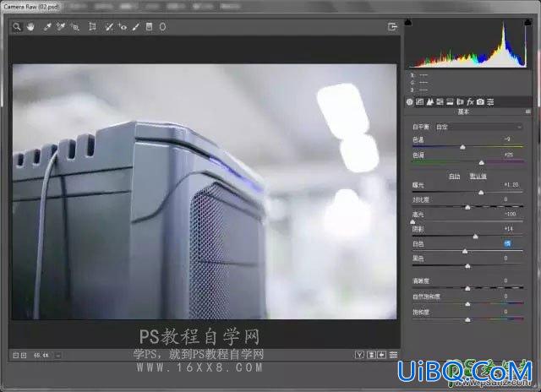
Task: Click the exposure (曝光) slider handle
Action: pyautogui.click(x=481, y=193)
